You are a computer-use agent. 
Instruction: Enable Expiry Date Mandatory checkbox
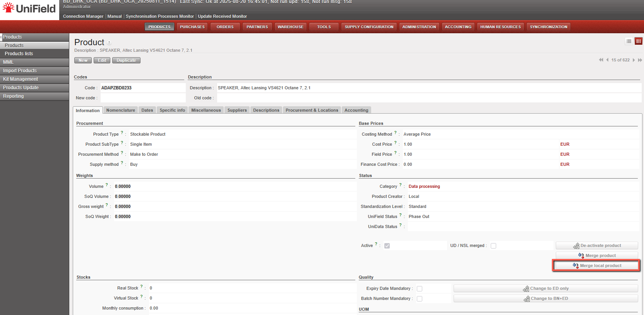[420, 289]
